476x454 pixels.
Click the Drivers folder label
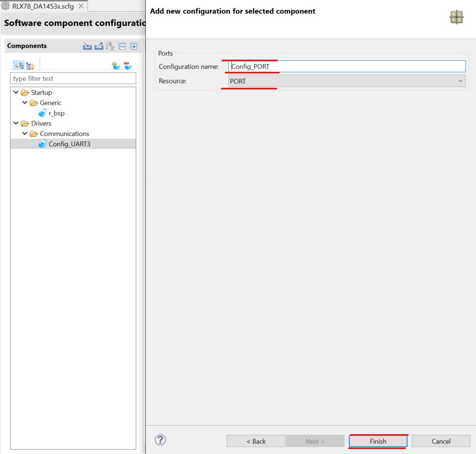[x=41, y=123]
